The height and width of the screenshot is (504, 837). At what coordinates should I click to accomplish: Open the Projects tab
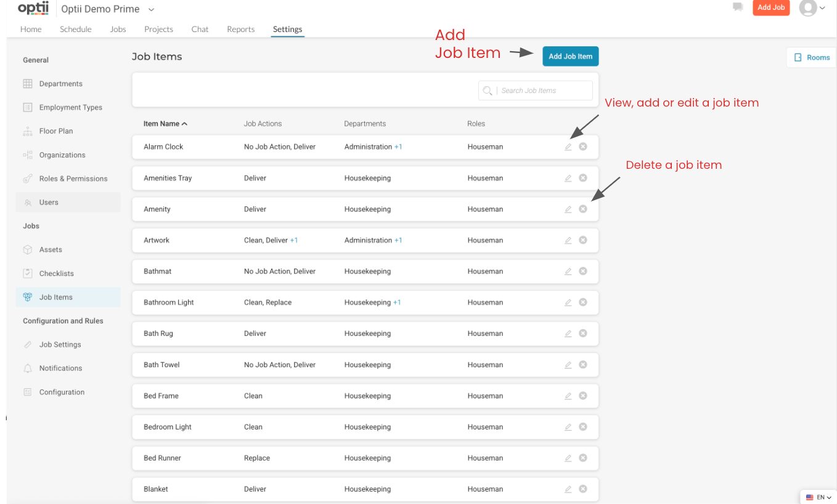coord(158,29)
